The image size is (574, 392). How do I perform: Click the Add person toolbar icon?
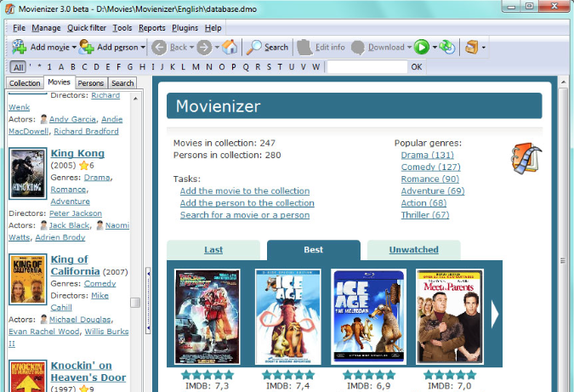[x=87, y=48]
